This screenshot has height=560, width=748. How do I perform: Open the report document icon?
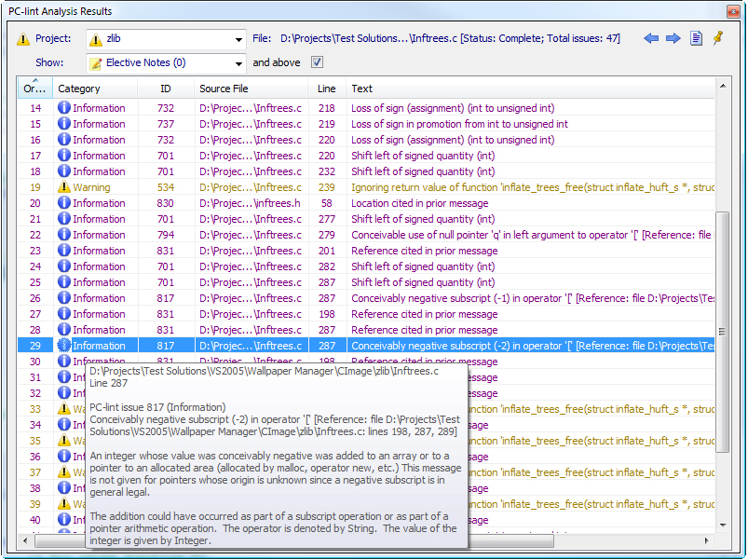pyautogui.click(x=696, y=37)
